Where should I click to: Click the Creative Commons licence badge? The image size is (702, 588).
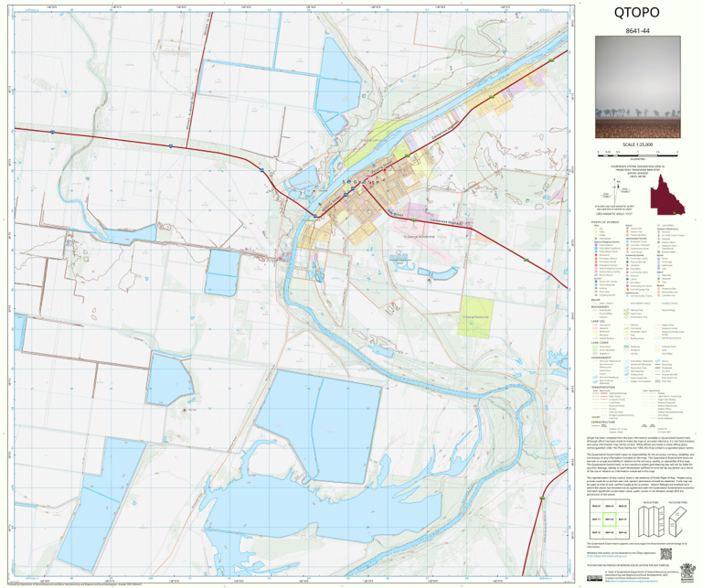(595, 578)
